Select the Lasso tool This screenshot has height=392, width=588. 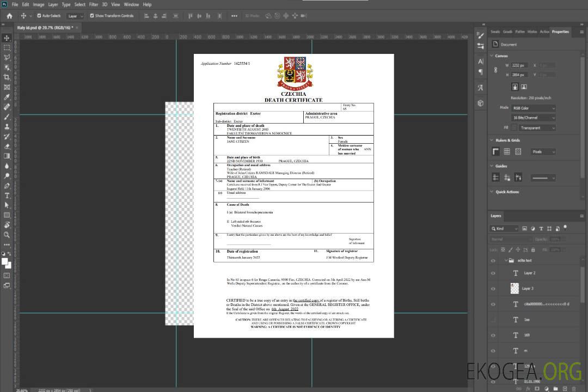pyautogui.click(x=7, y=57)
